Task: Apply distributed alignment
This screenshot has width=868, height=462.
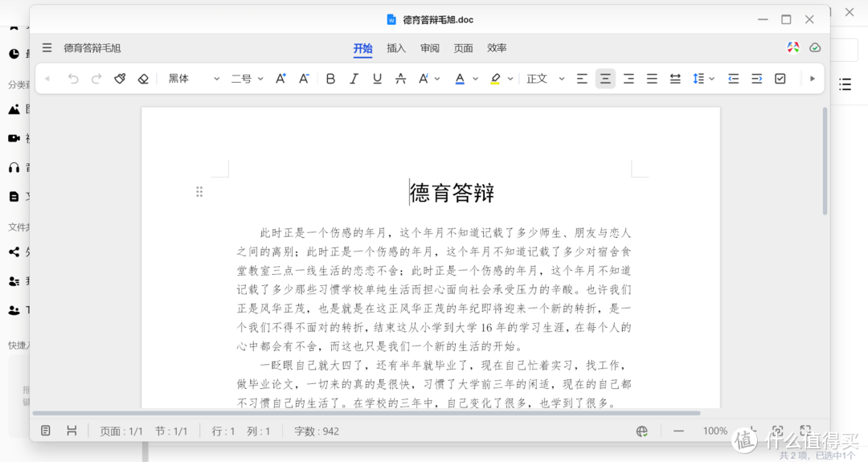Action: click(x=675, y=79)
